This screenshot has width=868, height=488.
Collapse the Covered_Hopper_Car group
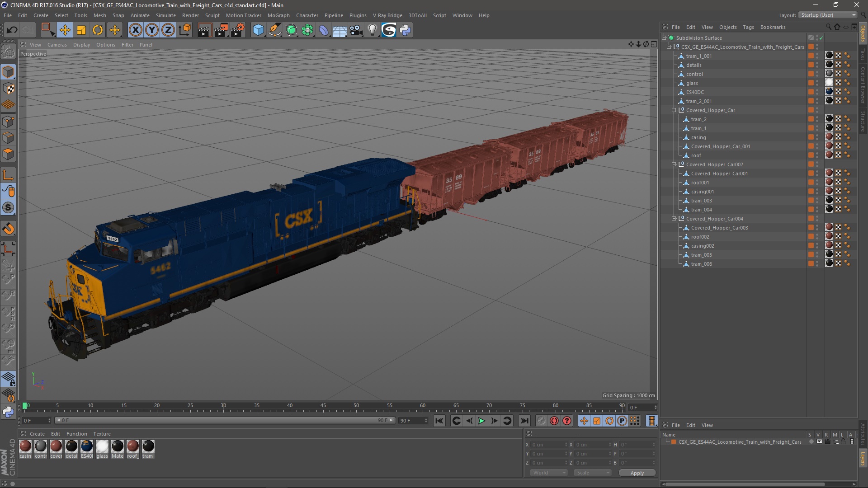[674, 110]
